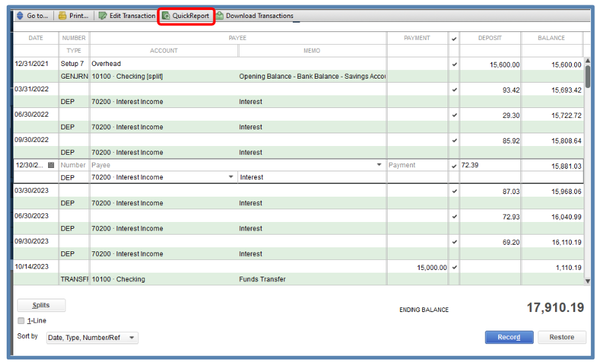
Task: Click the cleared checkmark column header
Action: click(454, 38)
